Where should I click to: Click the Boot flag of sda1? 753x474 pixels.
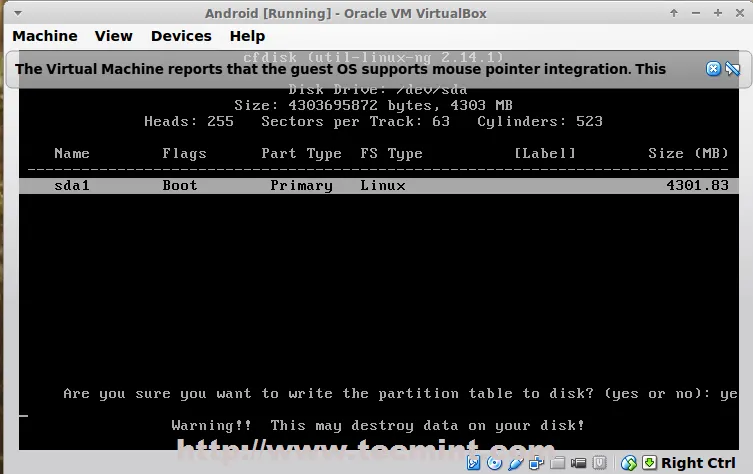coord(180,186)
